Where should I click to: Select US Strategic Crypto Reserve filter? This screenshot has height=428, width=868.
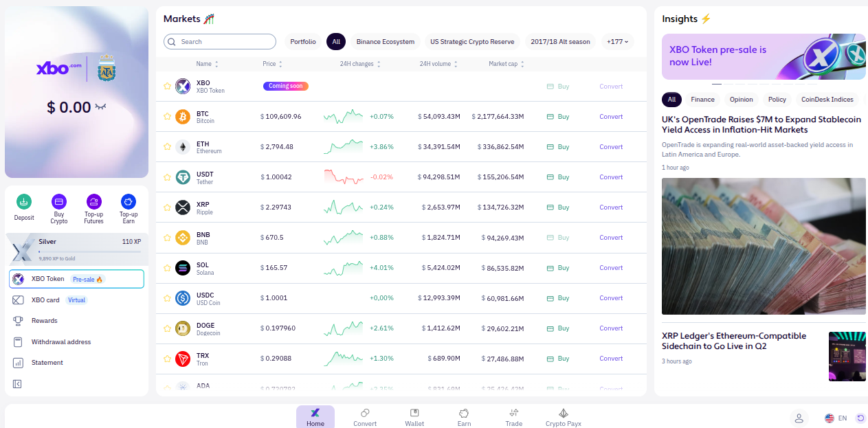coord(472,42)
